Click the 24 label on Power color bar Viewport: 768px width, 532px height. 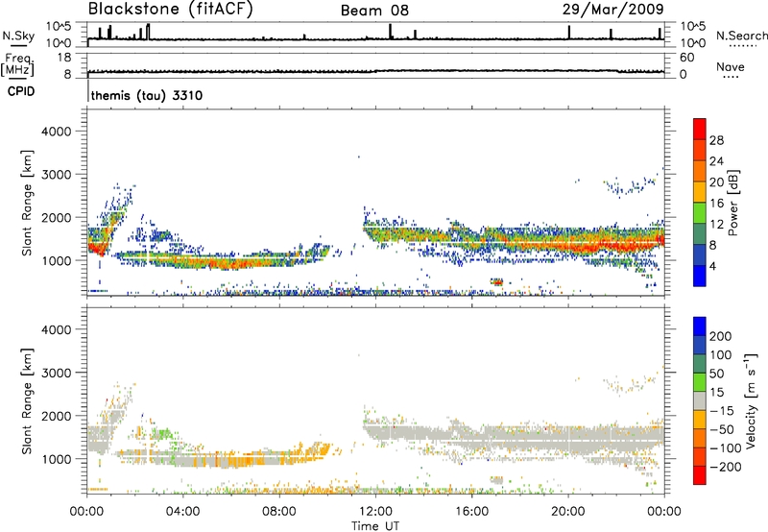[716, 161]
